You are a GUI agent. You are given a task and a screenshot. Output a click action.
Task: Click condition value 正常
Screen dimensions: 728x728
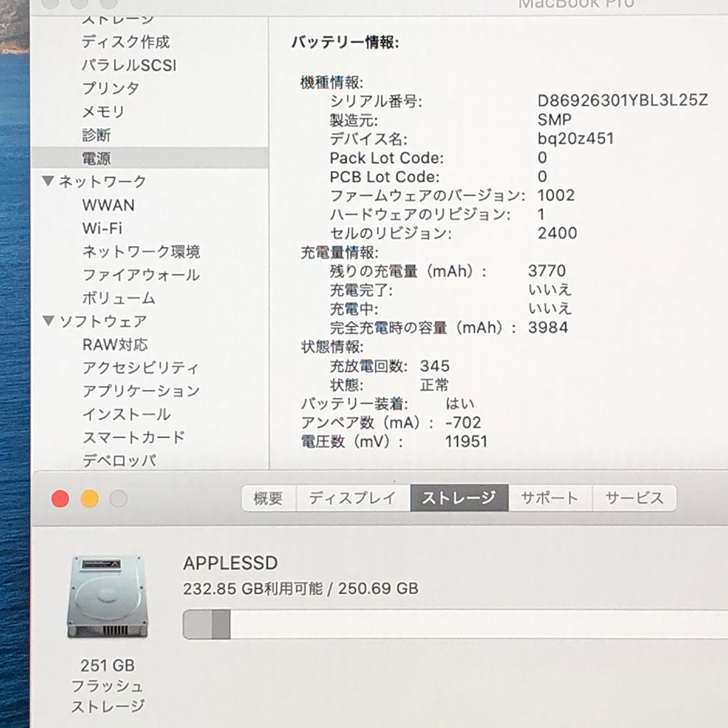pyautogui.click(x=434, y=385)
